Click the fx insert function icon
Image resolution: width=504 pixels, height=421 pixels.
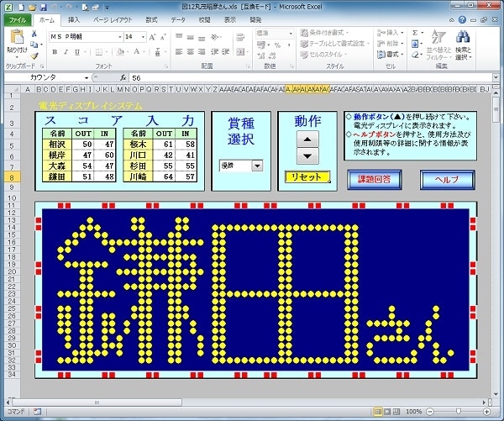click(x=123, y=78)
